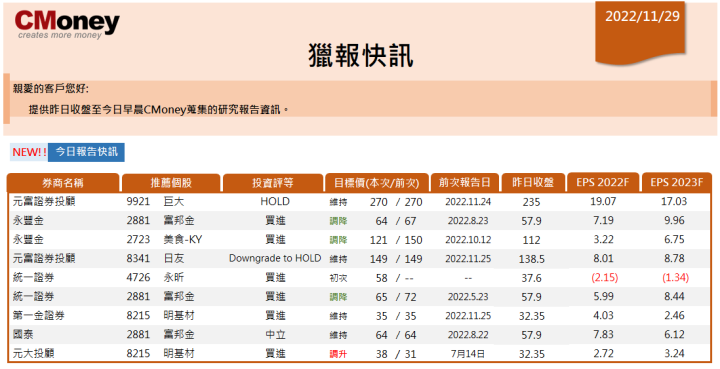Image resolution: width=720 pixels, height=369 pixels.
Task: Click the 前次報告日 column header
Action: [465, 183]
